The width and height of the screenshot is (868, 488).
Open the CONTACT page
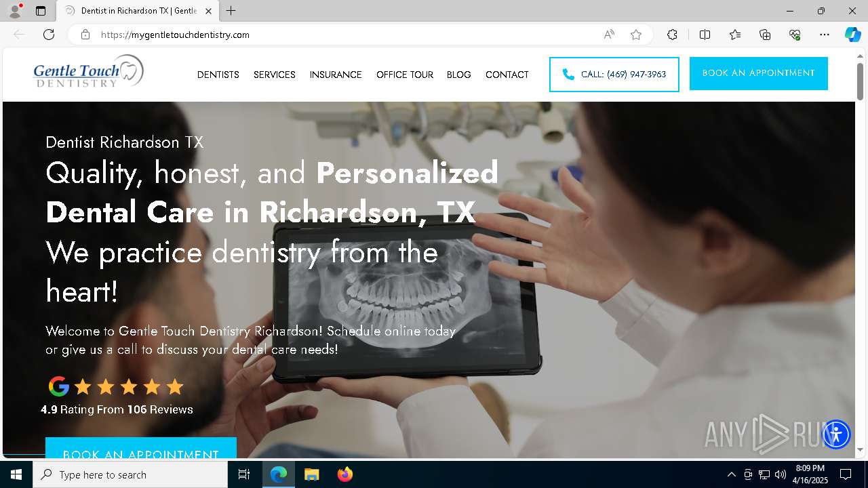tap(507, 75)
